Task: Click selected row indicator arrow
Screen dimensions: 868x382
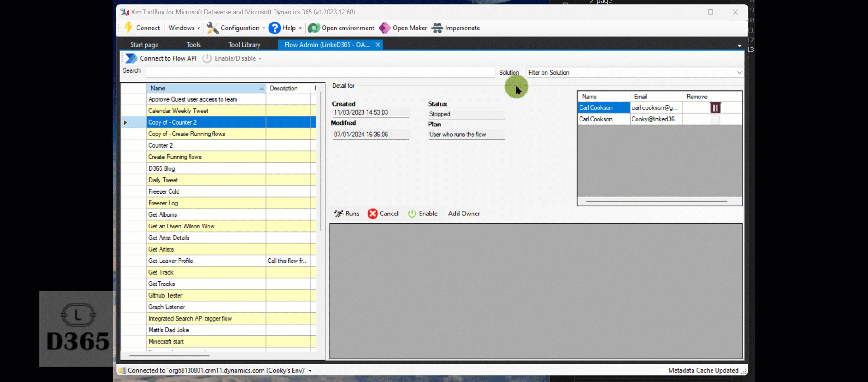Action: (125, 122)
